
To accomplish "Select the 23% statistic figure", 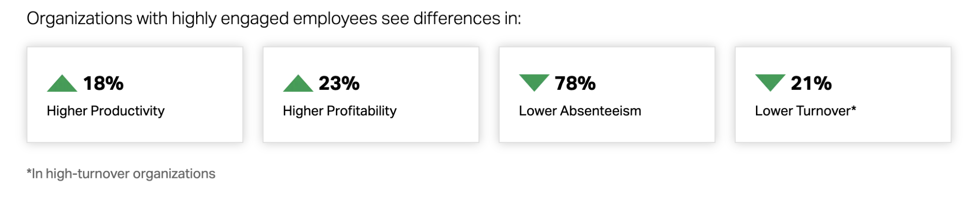I will point(339,84).
